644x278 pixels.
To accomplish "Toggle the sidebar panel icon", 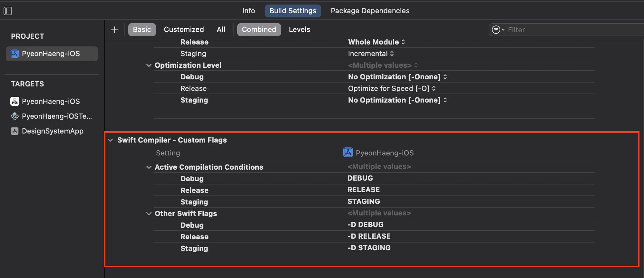I will tap(8, 11).
